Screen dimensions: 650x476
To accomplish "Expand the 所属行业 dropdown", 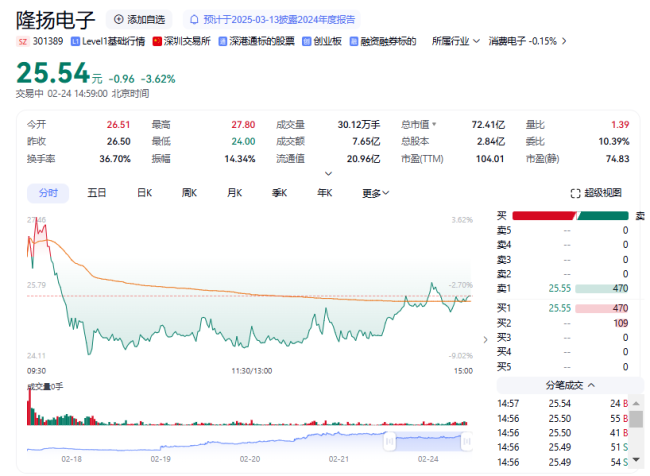I will (456, 41).
